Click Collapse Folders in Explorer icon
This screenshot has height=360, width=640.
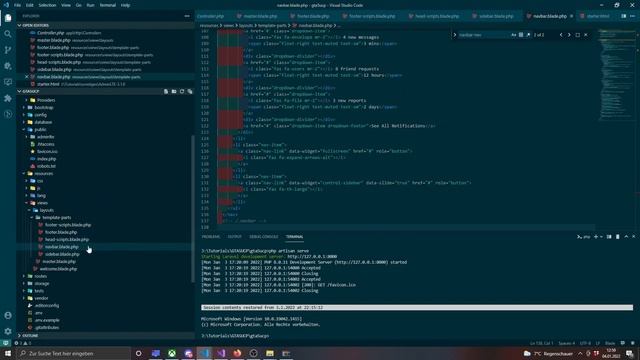coord(190,91)
